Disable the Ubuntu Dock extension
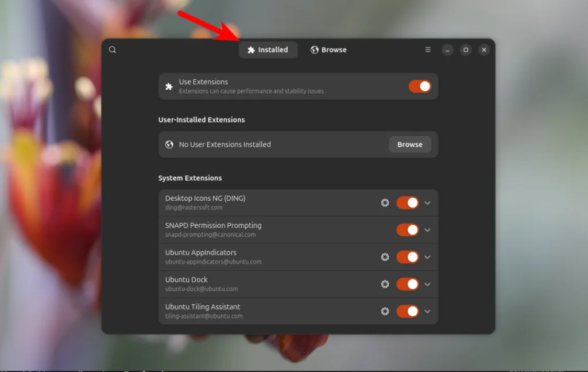Viewport: 588px width, 372px height. pos(408,284)
